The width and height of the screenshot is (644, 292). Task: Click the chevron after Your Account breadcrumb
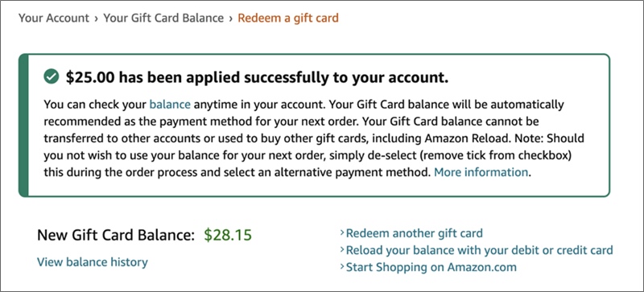96,19
